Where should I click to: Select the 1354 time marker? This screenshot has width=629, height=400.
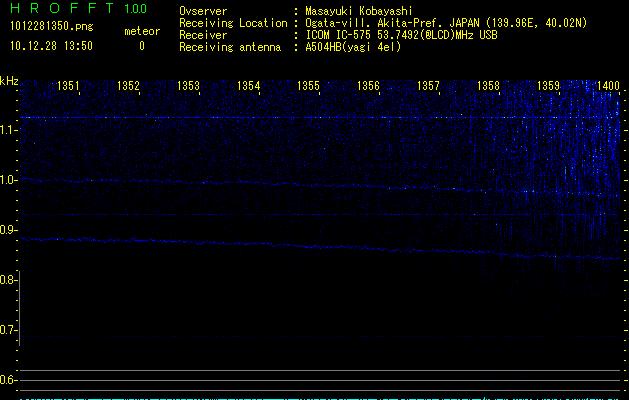coord(249,87)
